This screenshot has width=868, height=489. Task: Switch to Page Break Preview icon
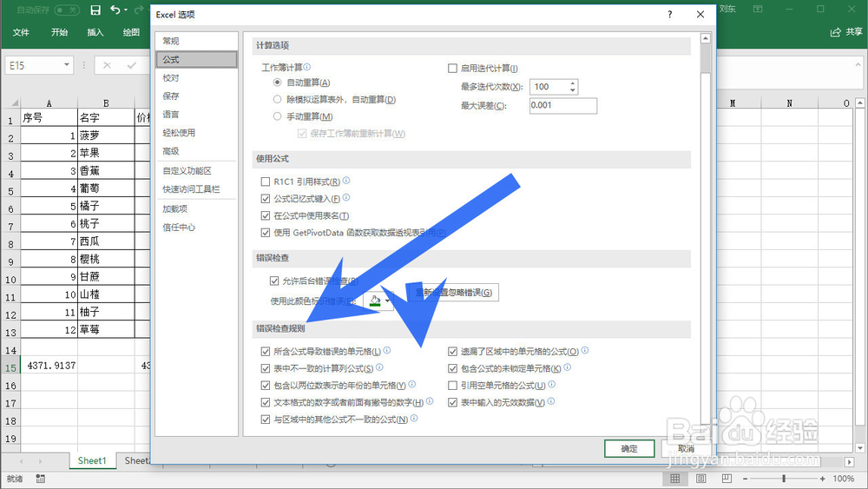pyautogui.click(x=727, y=479)
